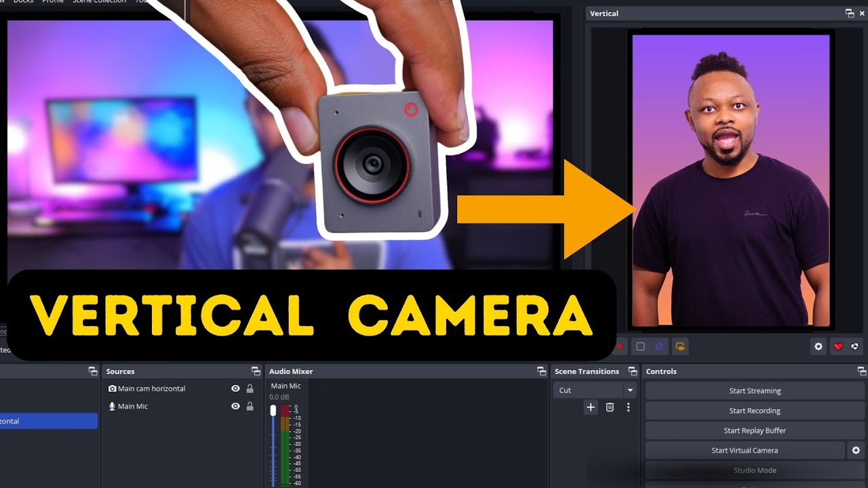Click the Vertical canvas preview
This screenshot has height=488, width=868.
(731, 180)
